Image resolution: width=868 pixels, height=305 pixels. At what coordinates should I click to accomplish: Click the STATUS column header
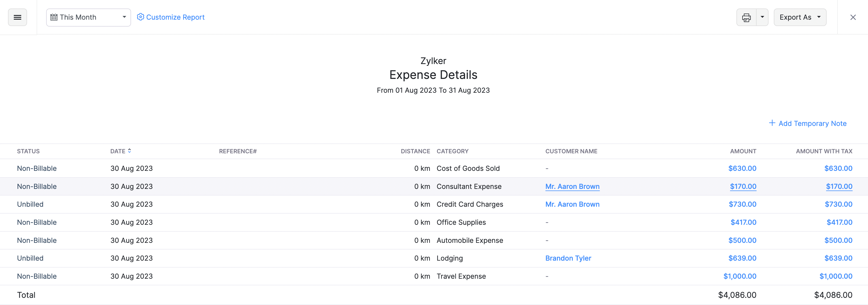28,151
